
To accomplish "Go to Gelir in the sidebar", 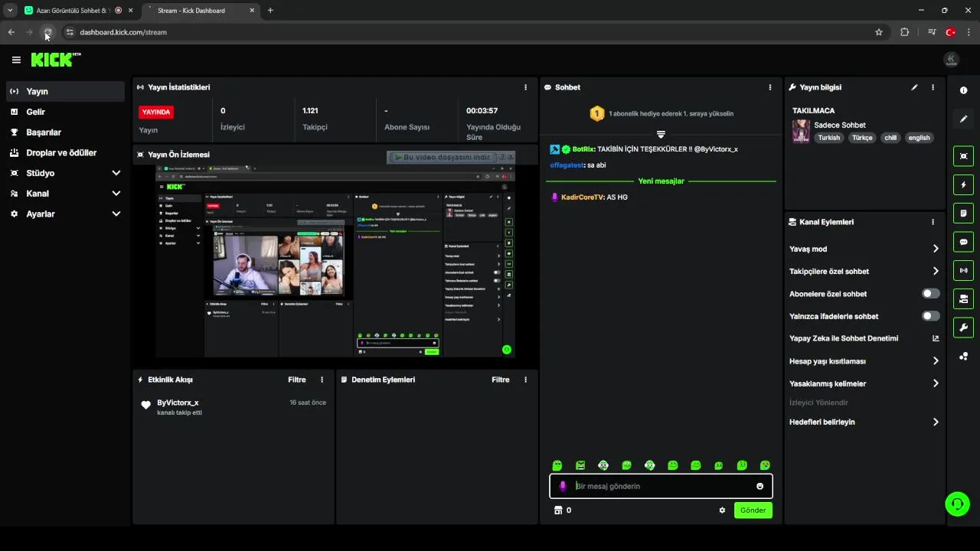I will click(x=65, y=112).
